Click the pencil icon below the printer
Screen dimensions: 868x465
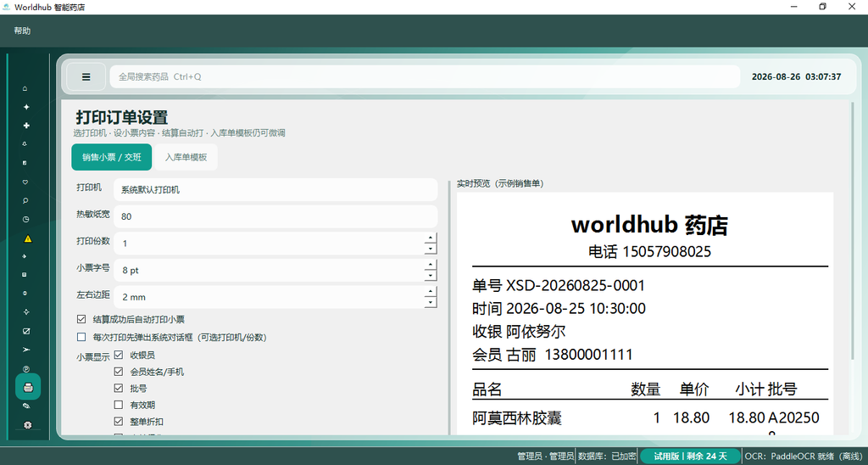tap(25, 406)
